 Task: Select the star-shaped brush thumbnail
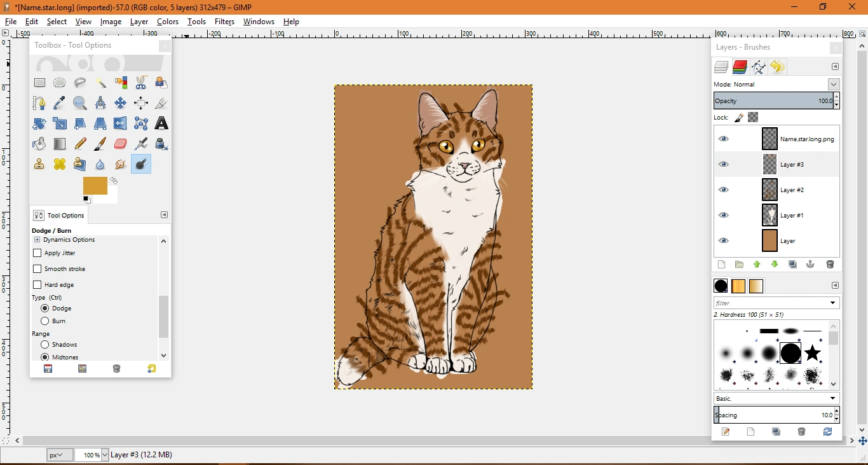pos(813,353)
